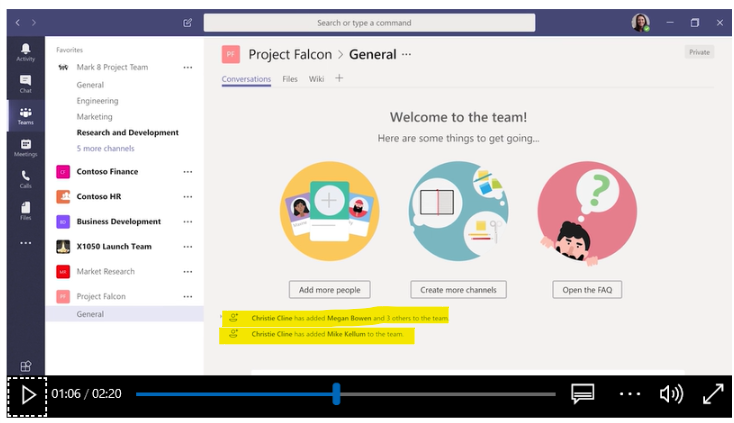This screenshot has width=734, height=423.
Task: Click Create more channels button
Action: tap(458, 290)
